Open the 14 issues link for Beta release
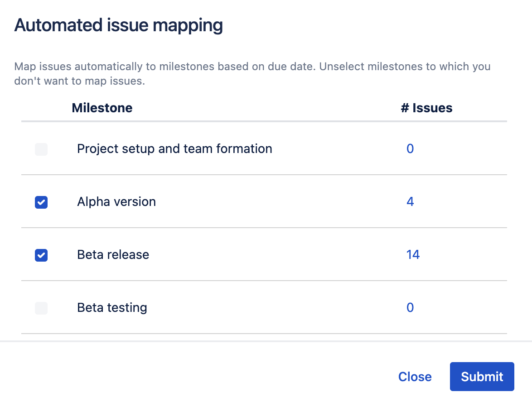532x411 pixels. (x=413, y=255)
